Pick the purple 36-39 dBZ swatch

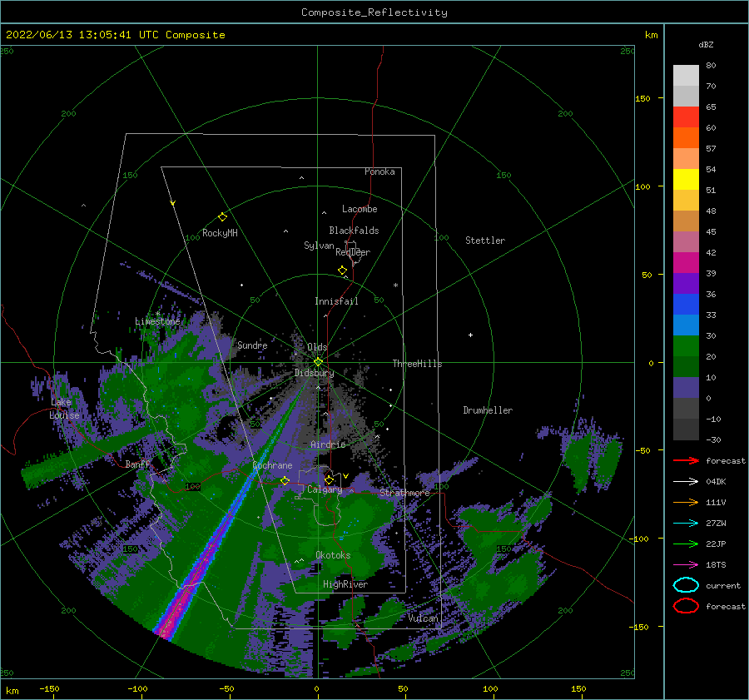pyautogui.click(x=686, y=284)
